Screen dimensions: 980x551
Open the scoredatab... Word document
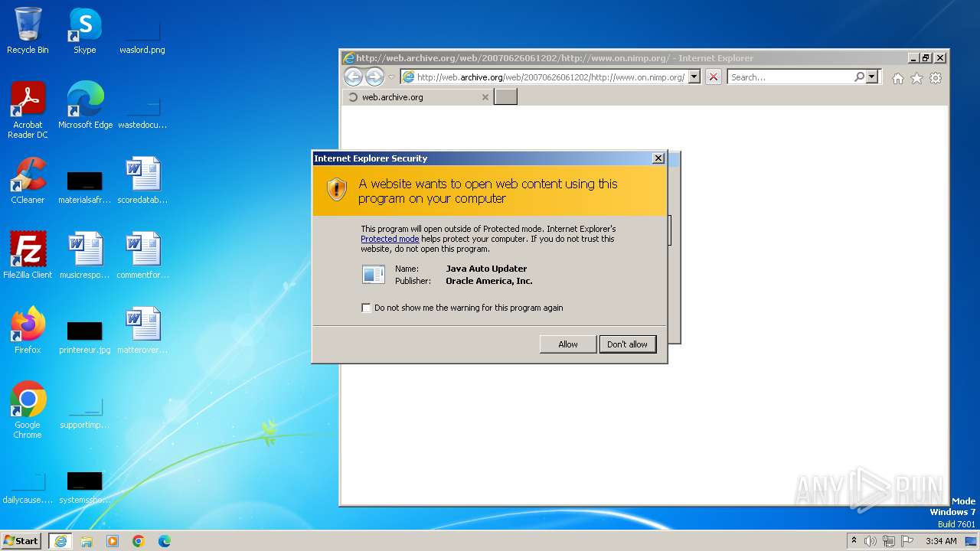click(x=142, y=181)
